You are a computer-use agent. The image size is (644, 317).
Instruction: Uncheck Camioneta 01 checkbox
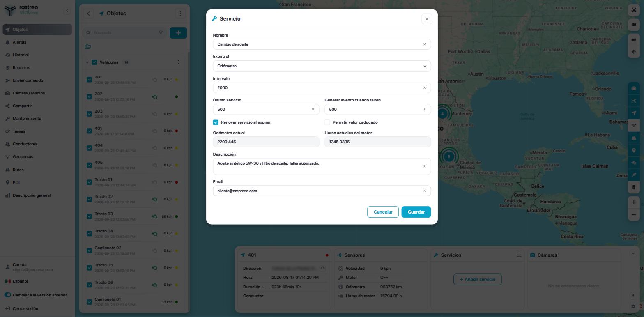click(x=89, y=302)
